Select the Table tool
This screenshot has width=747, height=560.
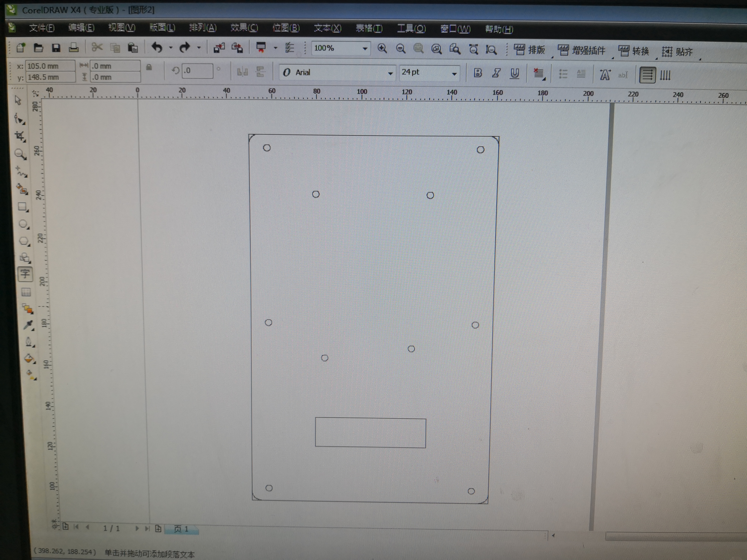coord(26,292)
